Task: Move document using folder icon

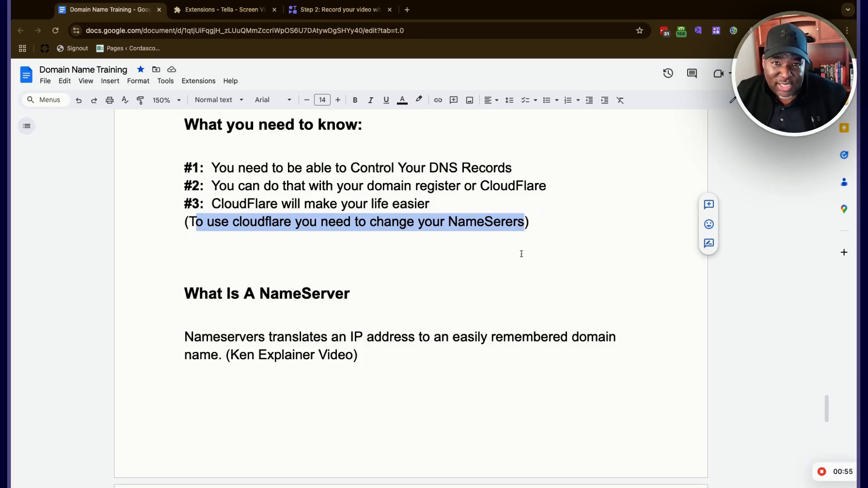Action: pyautogui.click(x=156, y=70)
